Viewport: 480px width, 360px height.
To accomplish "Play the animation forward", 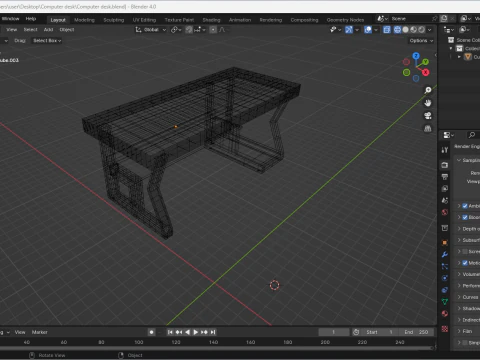I will (196, 332).
